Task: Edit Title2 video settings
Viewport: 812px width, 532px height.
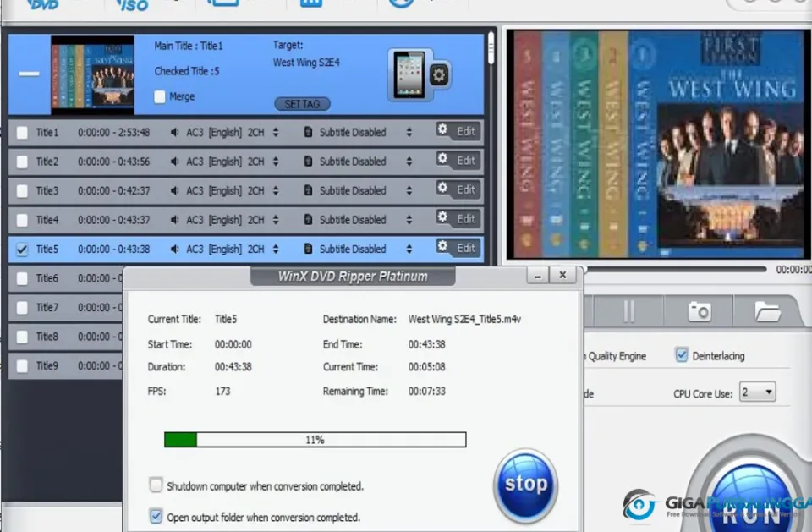Action: pos(458,160)
